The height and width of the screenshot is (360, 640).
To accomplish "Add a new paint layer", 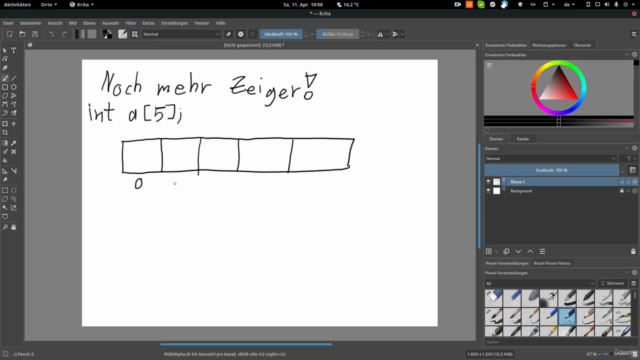I will click(489, 251).
